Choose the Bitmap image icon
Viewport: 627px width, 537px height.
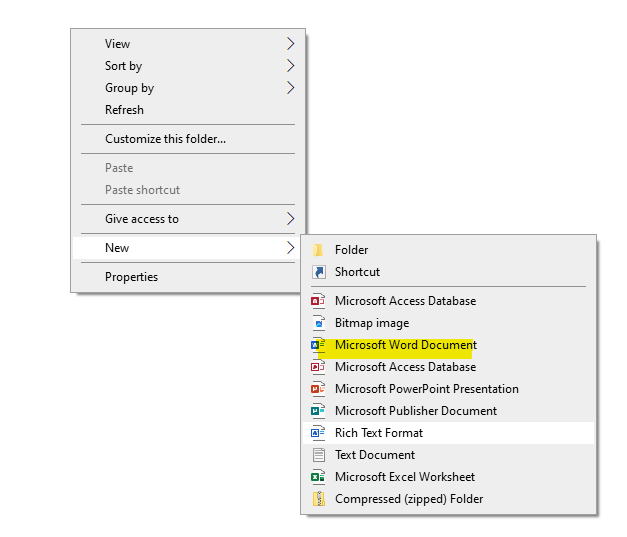(x=318, y=323)
